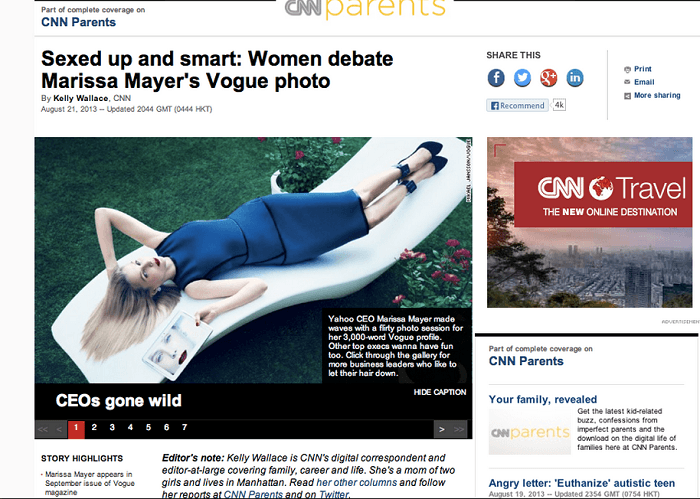The image size is (700, 499).
Task: Click the 'CEOs gone wild' gallery title
Action: tap(119, 401)
